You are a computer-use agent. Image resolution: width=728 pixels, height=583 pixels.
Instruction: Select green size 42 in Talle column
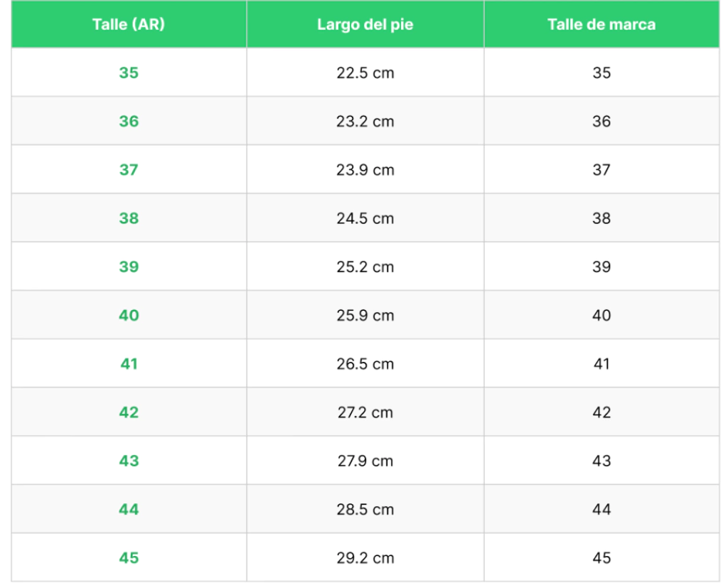129,412
